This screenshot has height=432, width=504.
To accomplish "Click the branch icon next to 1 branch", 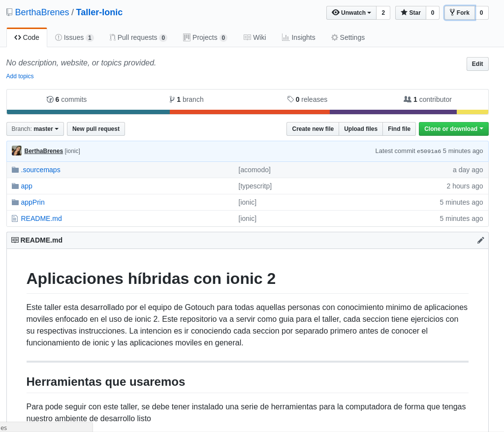I will coord(172,99).
